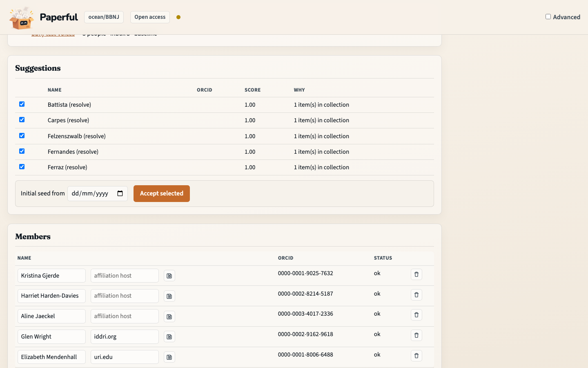Uncheck the Ferraz suggestion checkbox

click(22, 167)
